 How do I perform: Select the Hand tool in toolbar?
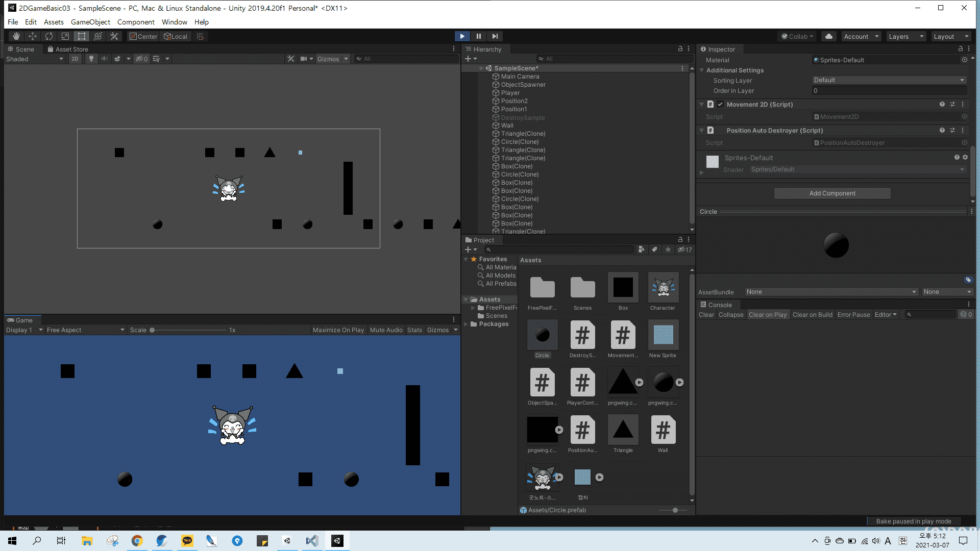click(16, 36)
